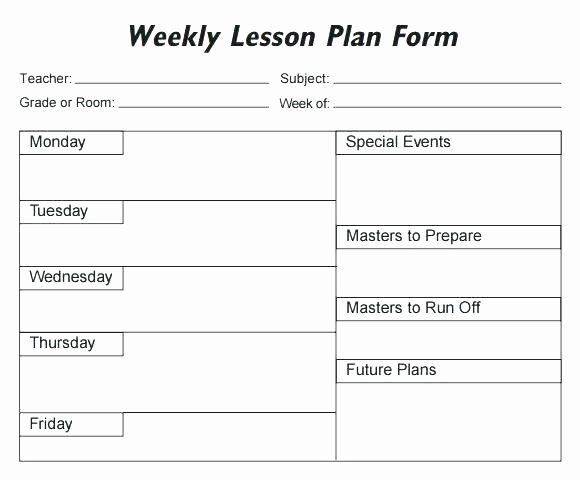Click the blank area under Monday
This screenshot has width=580, height=480.
tap(178, 178)
